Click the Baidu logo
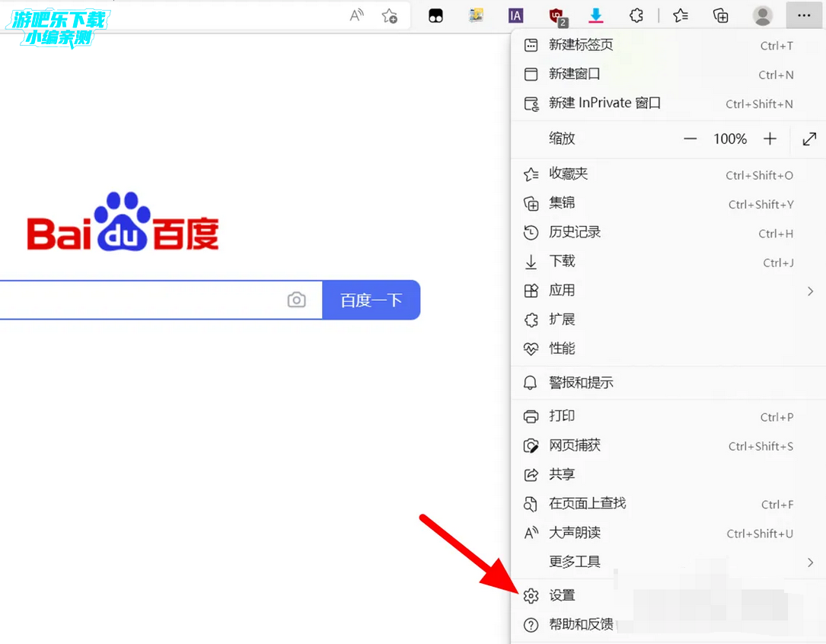This screenshot has width=826, height=644. click(123, 222)
